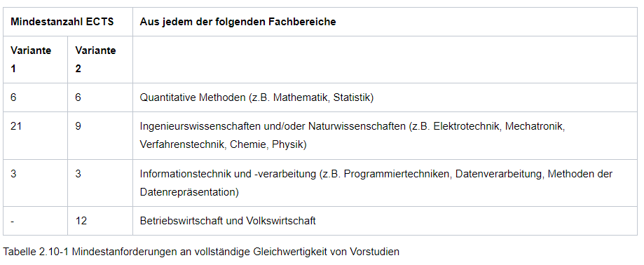Viewport: 644px width, 265px height.
Task: Click the Tabelle 2.10-1 caption text
Action: pos(201,252)
